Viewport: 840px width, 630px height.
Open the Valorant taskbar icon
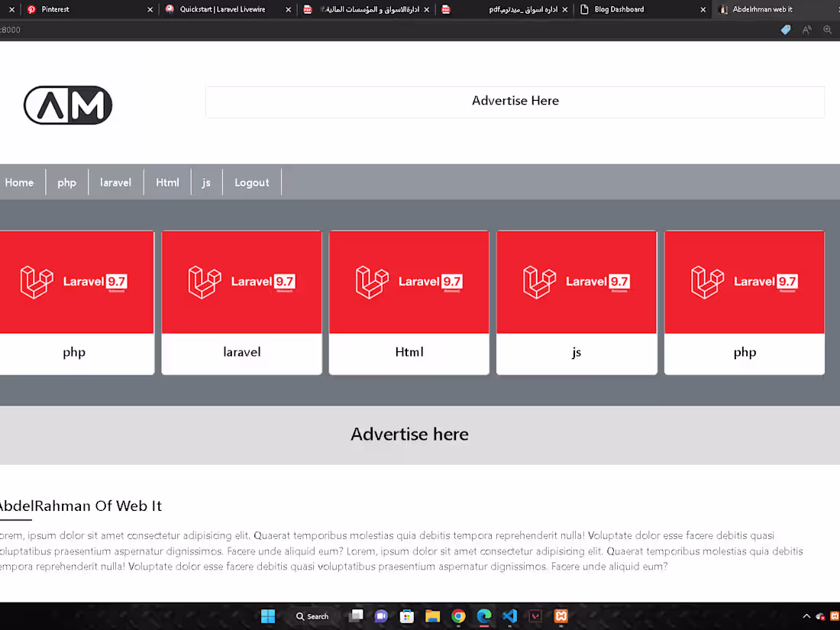(535, 616)
